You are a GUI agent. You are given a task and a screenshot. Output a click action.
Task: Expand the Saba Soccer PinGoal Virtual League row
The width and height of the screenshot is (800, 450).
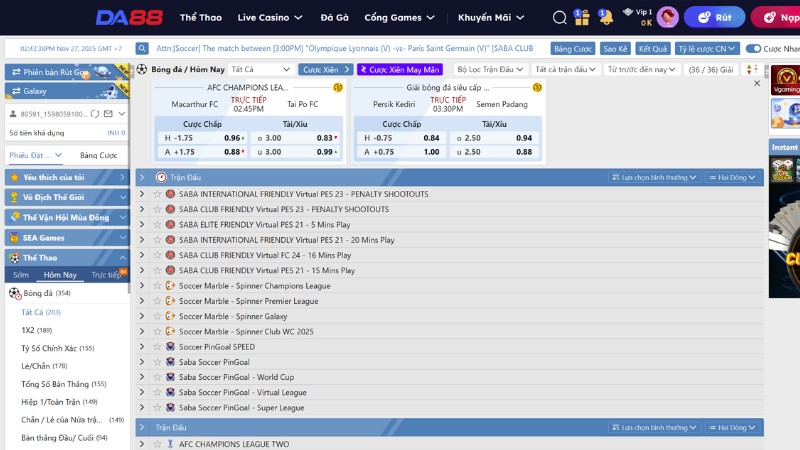tap(142, 392)
